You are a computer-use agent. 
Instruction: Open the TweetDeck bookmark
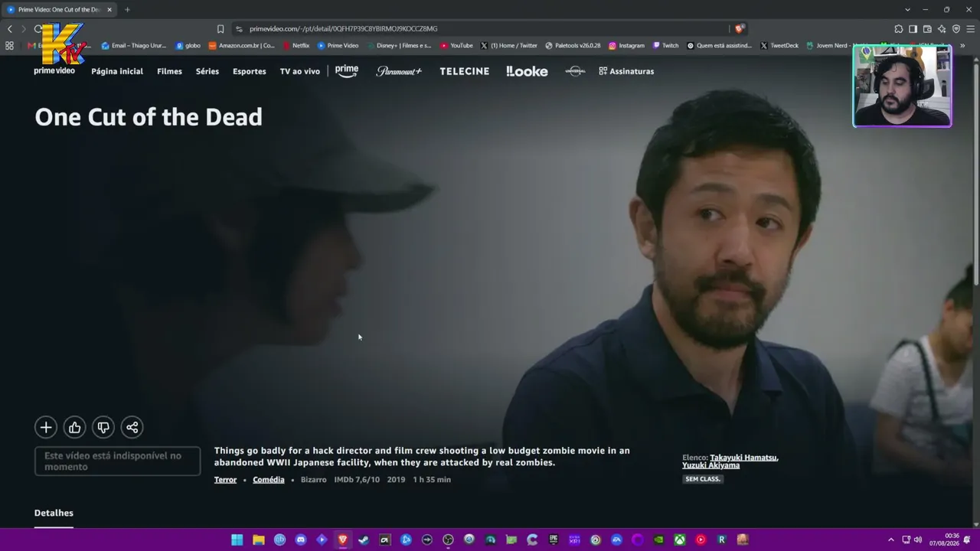(x=779, y=46)
